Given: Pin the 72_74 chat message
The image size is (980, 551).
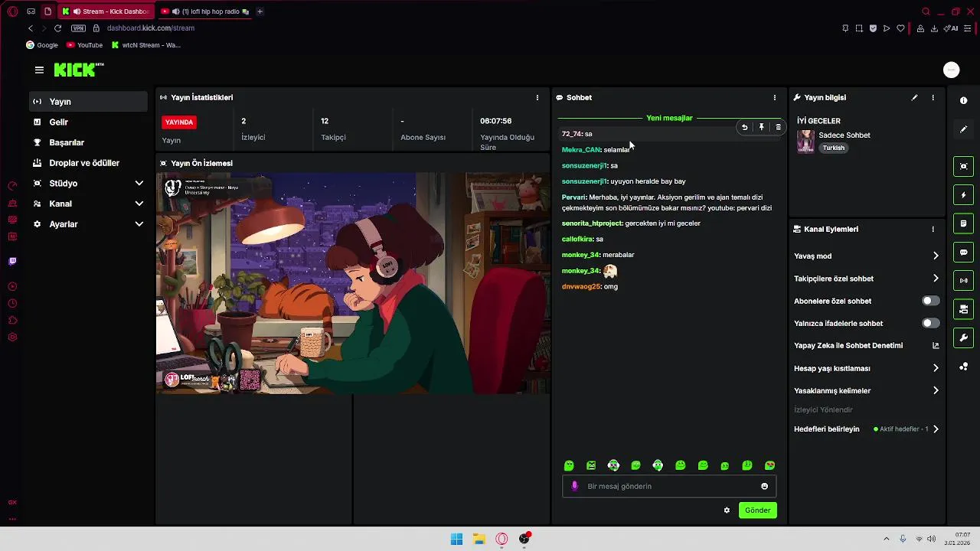Looking at the screenshot, I should coord(761,127).
